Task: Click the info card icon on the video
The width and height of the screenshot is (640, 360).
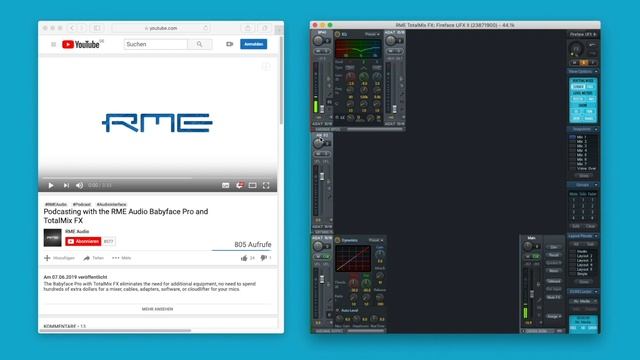Action: click(x=266, y=66)
